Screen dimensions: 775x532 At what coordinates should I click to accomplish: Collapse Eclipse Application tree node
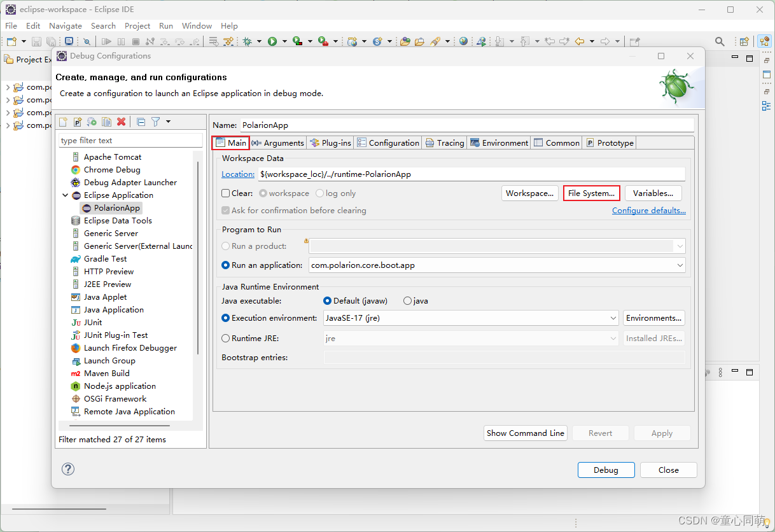65,195
